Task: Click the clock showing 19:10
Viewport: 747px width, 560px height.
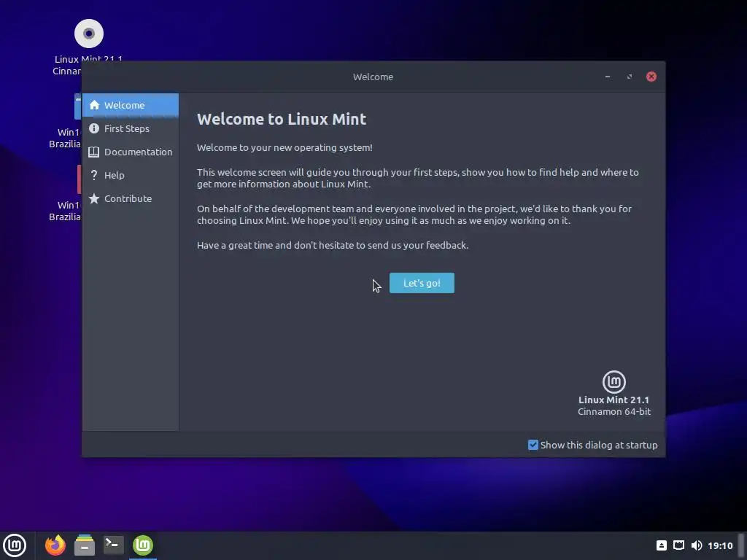Action: pos(720,545)
